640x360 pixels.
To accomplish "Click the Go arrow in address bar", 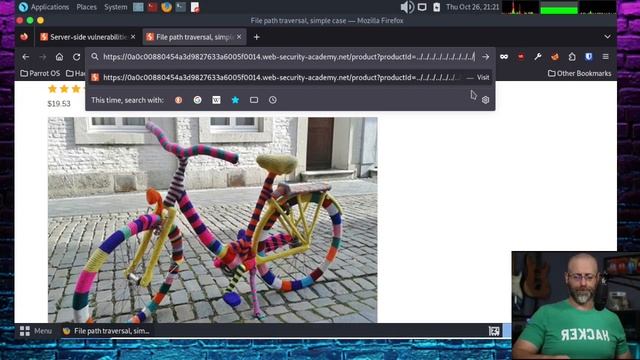I will 485,57.
